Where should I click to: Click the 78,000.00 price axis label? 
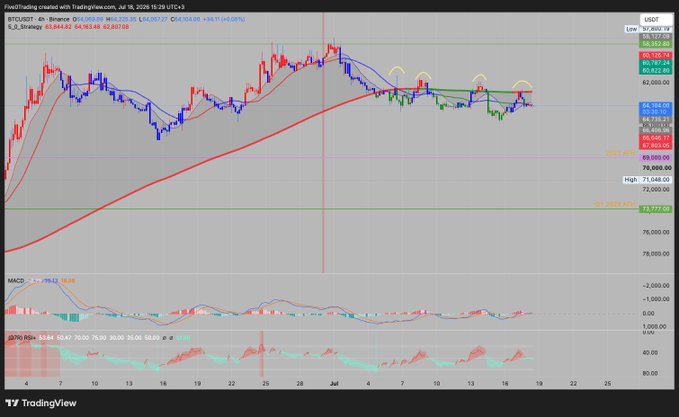(x=656, y=254)
